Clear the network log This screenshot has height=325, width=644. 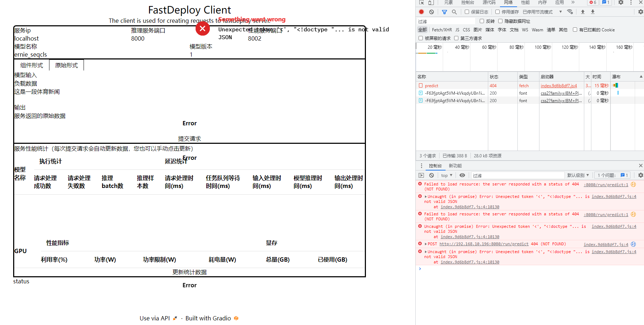[x=431, y=12]
